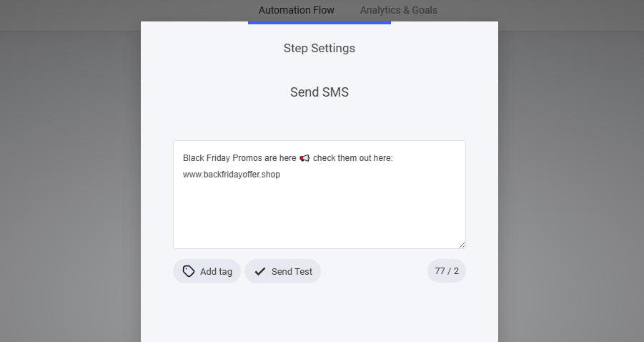Click the Send SMS step title

pos(319,92)
